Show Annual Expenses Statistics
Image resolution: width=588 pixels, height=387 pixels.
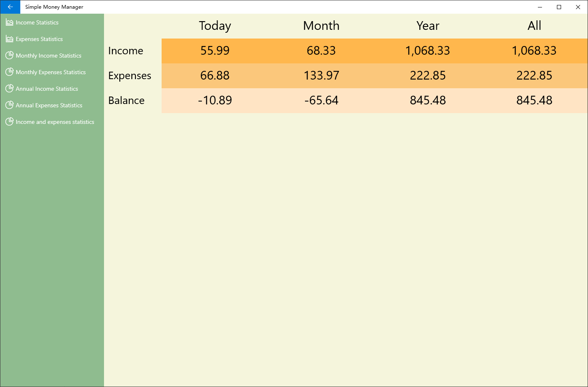point(49,105)
